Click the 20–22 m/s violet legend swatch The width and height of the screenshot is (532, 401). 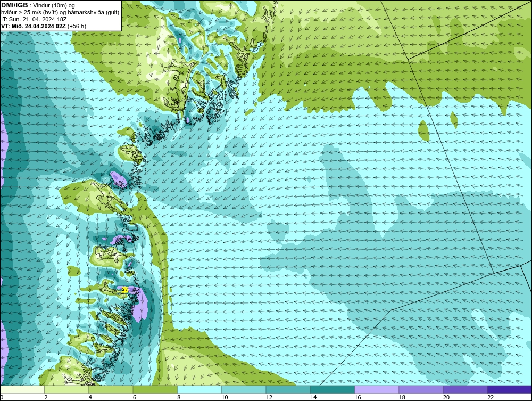pos(465,389)
